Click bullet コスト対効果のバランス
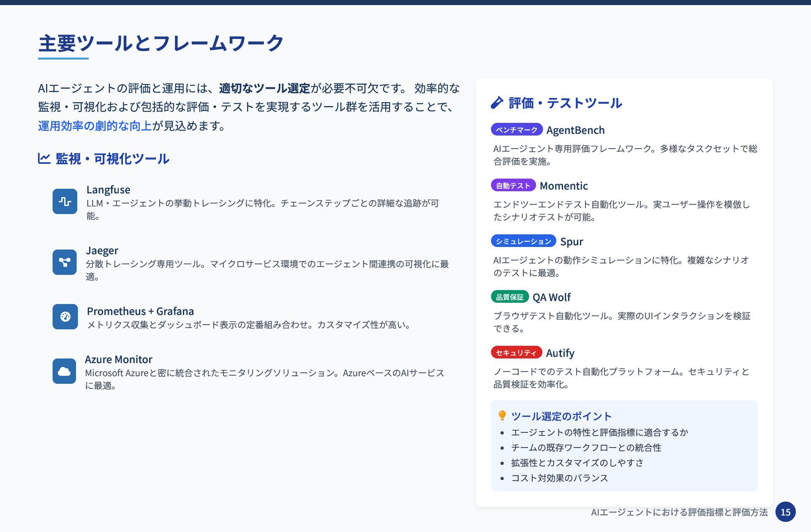Viewport: 811px width, 532px height. click(559, 478)
